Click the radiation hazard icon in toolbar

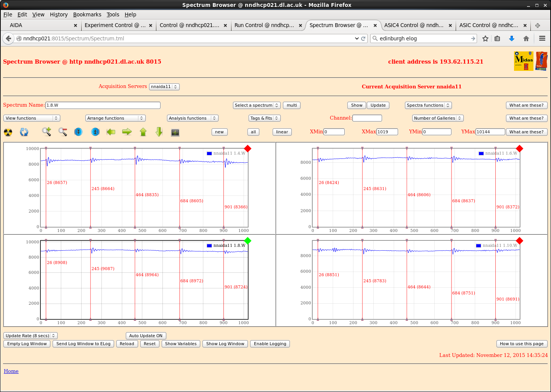(8, 132)
